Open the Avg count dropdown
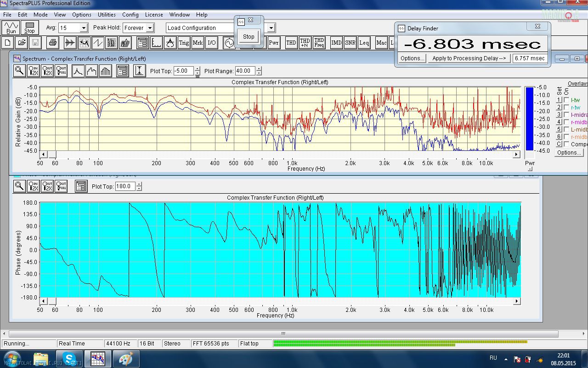The image size is (588, 368). (84, 28)
